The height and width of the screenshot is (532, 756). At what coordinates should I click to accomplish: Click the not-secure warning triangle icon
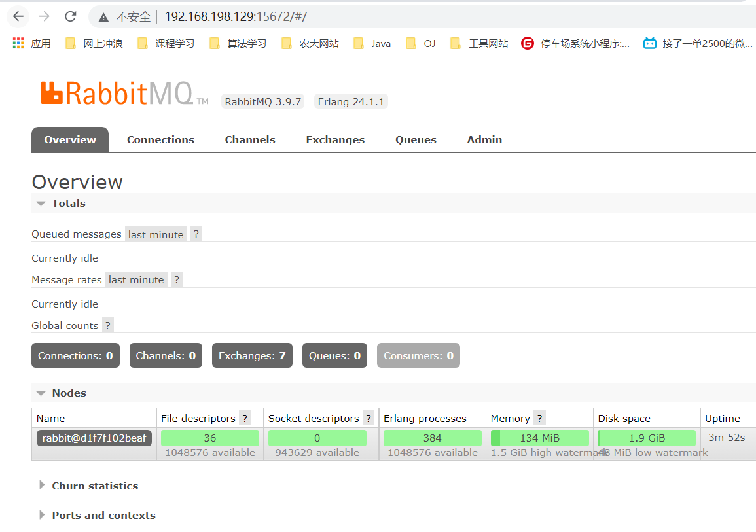103,18
